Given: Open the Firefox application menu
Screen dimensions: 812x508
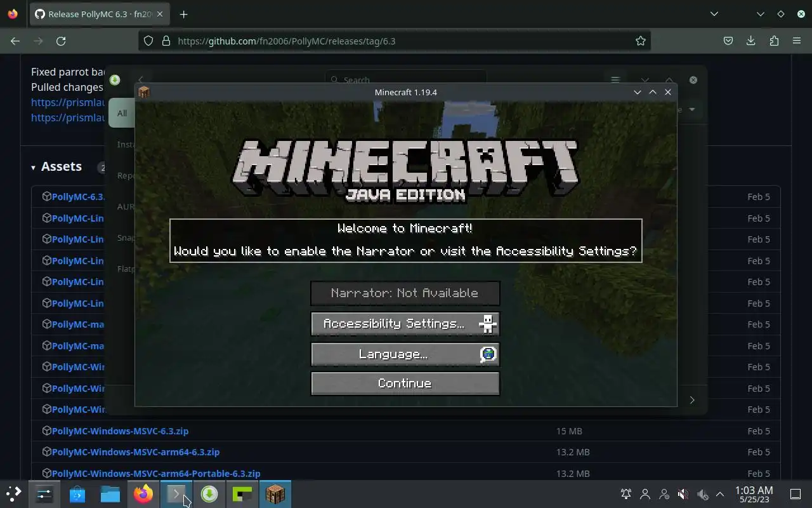Looking at the screenshot, I should coord(797,41).
